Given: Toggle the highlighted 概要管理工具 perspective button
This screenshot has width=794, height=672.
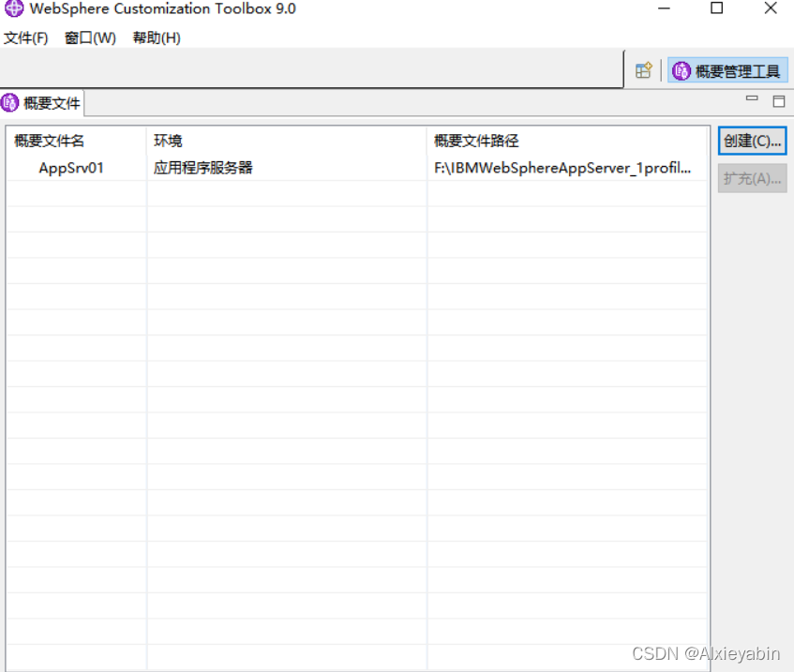Looking at the screenshot, I should coord(727,69).
